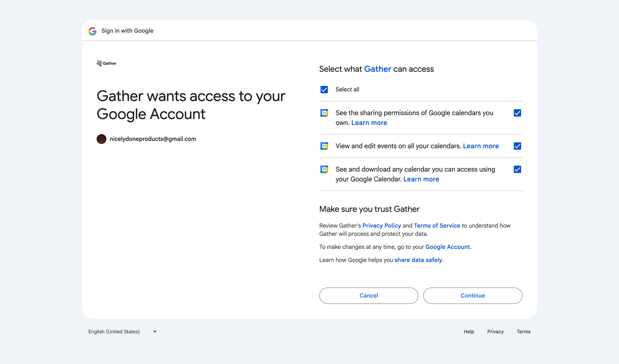Click Continue to grant access

(472, 295)
